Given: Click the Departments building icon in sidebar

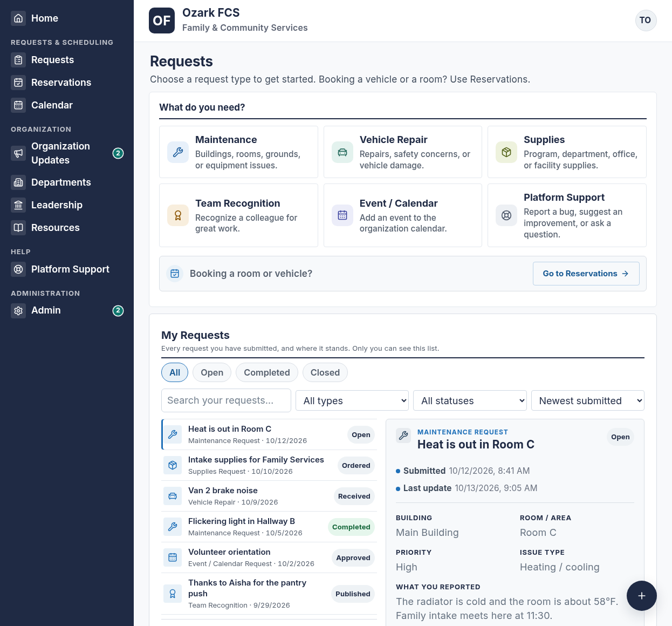Looking at the screenshot, I should (18, 182).
